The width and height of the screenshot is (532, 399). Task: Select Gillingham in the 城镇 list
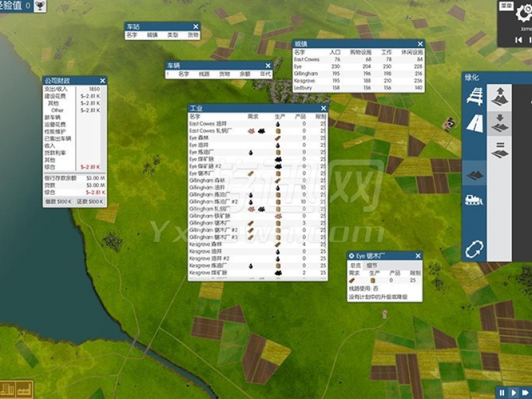point(358,74)
